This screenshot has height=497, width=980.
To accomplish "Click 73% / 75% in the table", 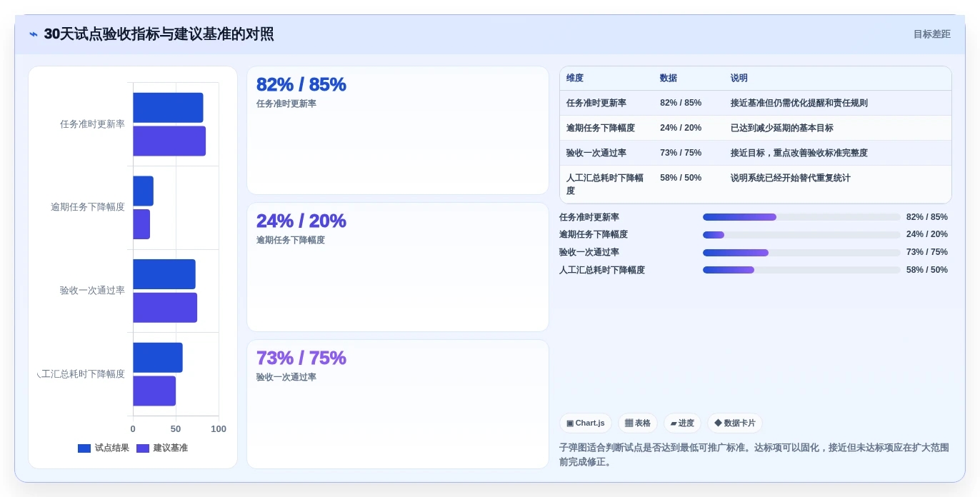I will (681, 153).
